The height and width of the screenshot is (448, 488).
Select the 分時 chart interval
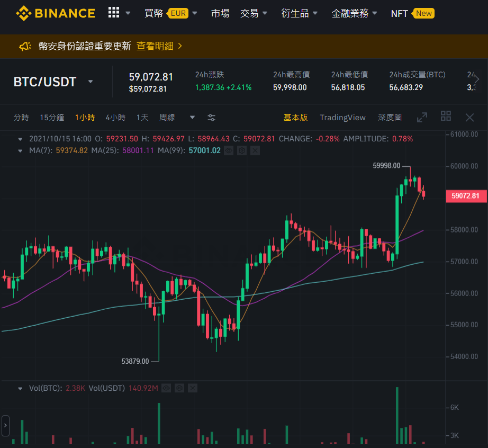(x=21, y=118)
